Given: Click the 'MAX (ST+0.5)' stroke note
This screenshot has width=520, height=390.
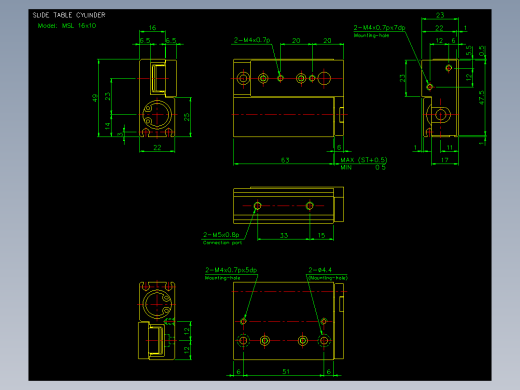Looking at the screenshot, I should coord(364,160).
